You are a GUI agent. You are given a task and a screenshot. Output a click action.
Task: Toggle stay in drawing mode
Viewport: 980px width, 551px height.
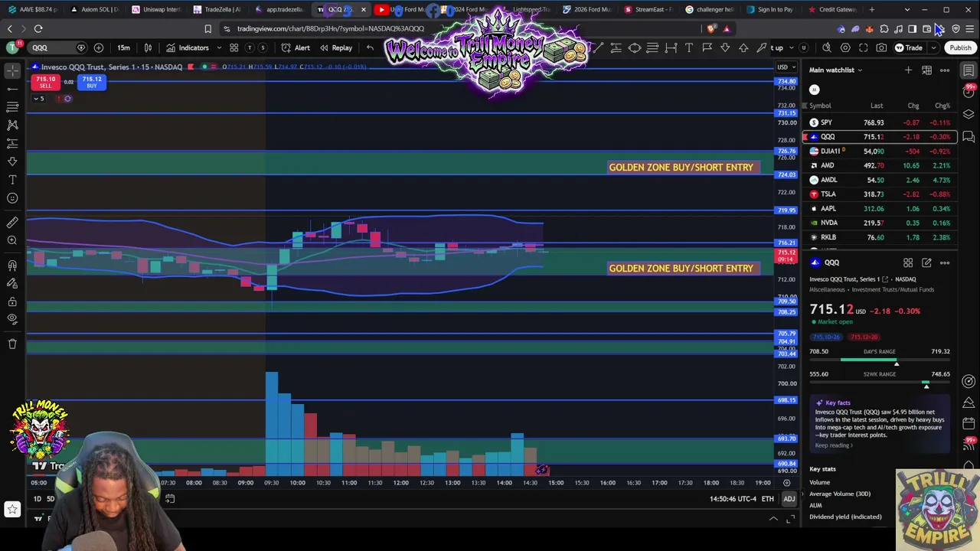coord(12,283)
